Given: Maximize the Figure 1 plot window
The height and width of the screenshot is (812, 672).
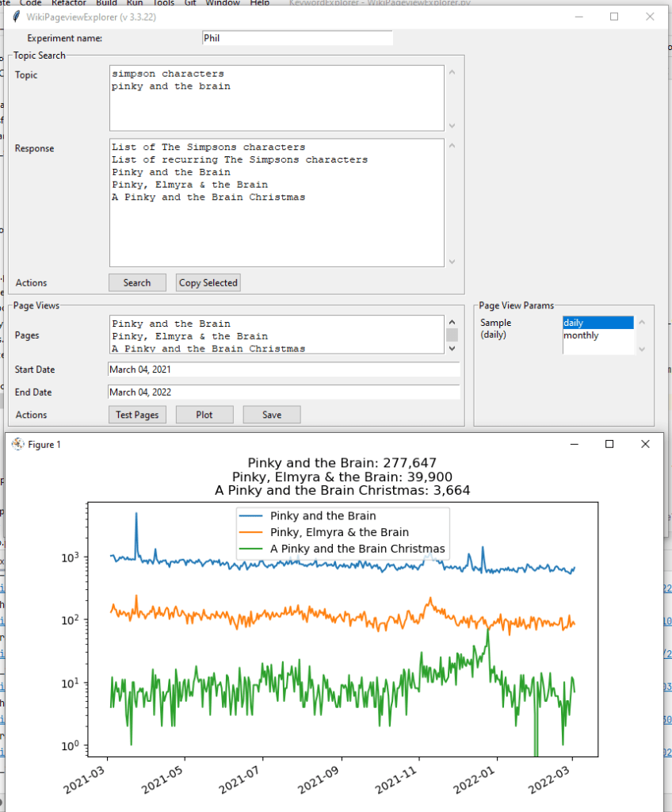Looking at the screenshot, I should tap(609, 444).
